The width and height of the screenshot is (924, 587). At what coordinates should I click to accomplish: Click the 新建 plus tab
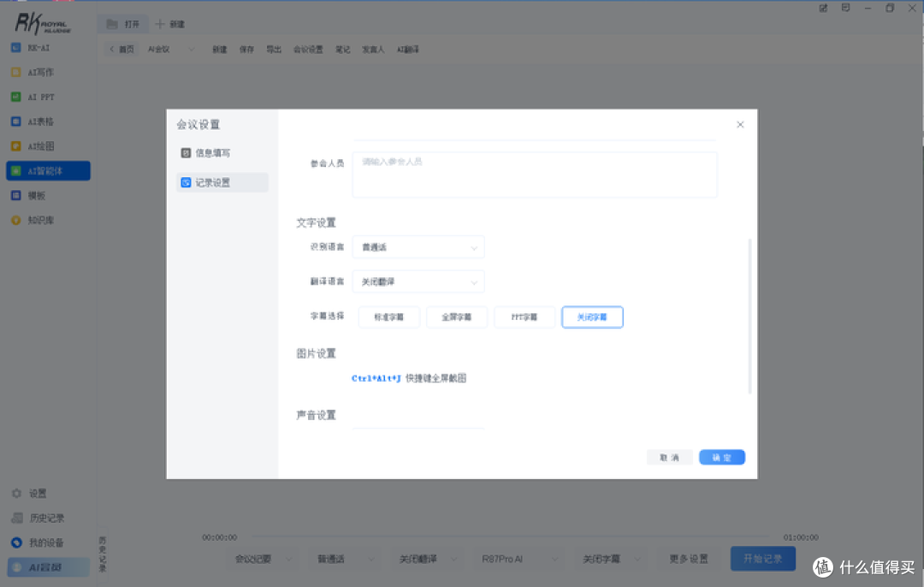point(170,24)
